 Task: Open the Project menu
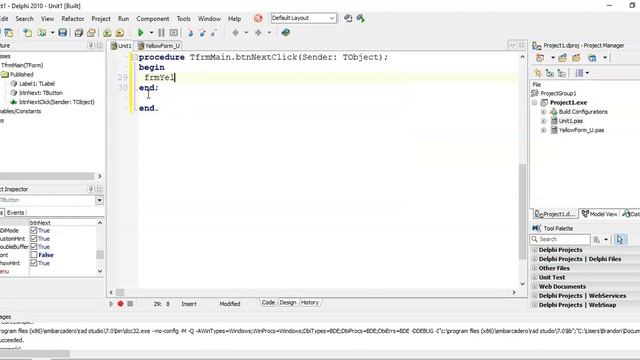click(101, 19)
